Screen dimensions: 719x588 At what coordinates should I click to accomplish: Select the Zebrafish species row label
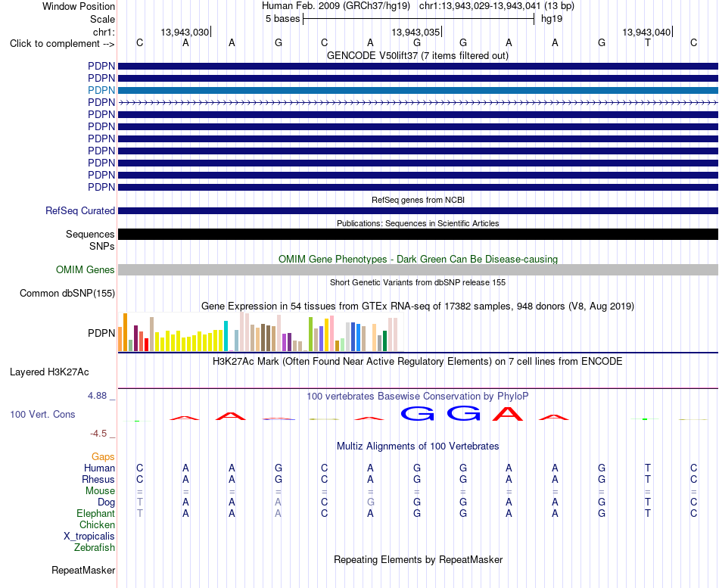click(x=95, y=548)
